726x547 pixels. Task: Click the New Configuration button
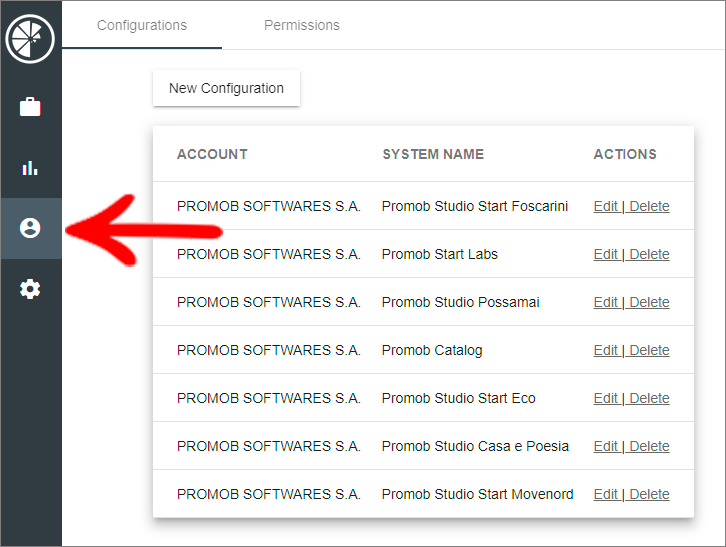point(226,88)
